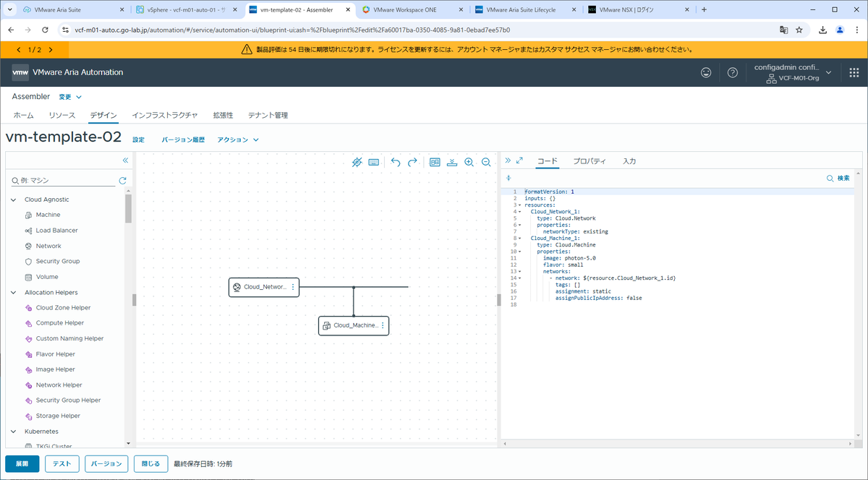Open the 設定 link for template
Screen dimensions: 868x480
tap(139, 140)
